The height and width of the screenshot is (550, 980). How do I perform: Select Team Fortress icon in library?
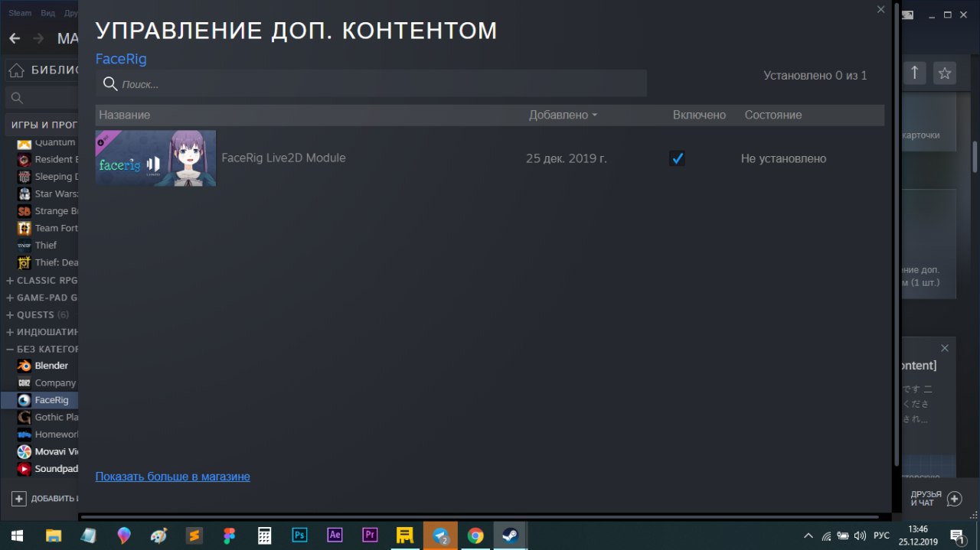point(24,228)
